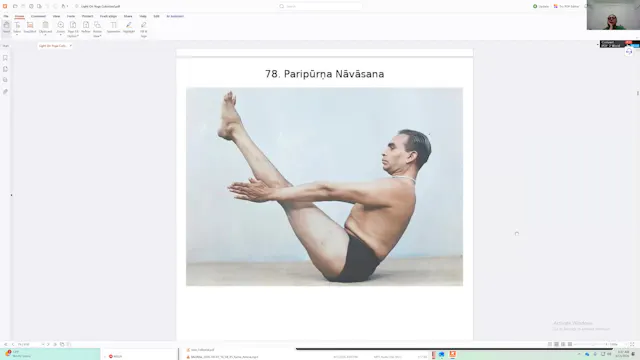This screenshot has height=360, width=640.
Task: Open the orange app in Windows taskbar
Action: point(452,354)
